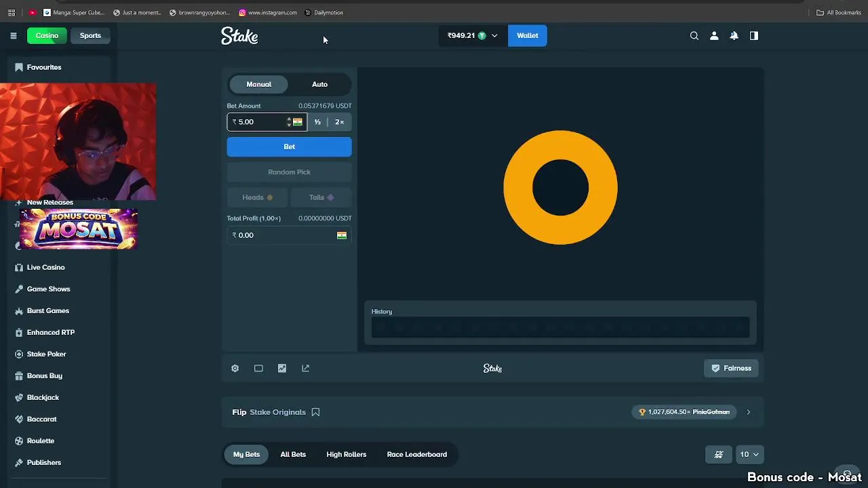868x488 pixels.
Task: Open the Fairness dialog
Action: tap(731, 368)
